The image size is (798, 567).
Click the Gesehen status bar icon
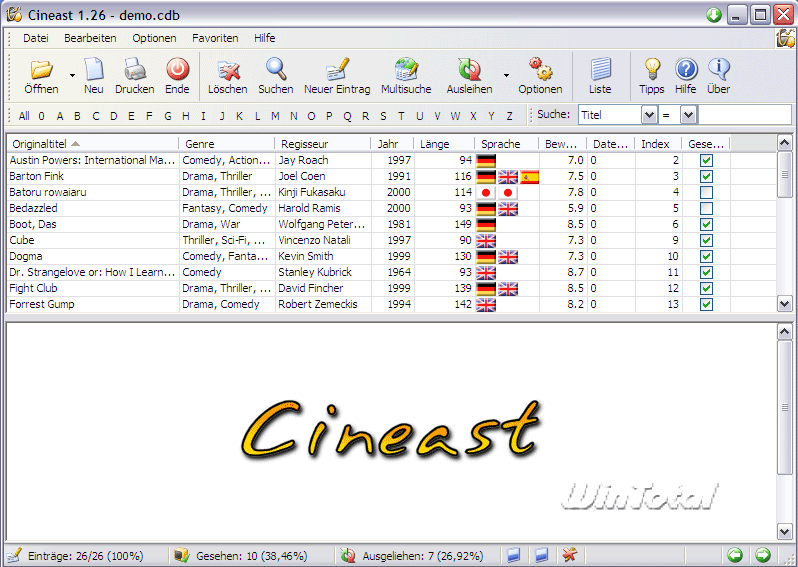(x=182, y=555)
